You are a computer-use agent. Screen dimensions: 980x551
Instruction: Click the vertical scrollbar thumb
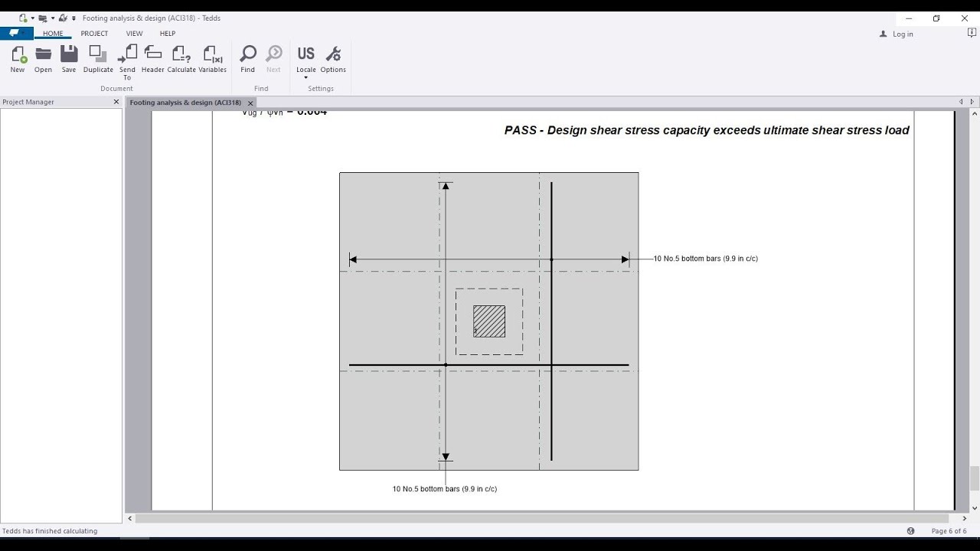click(x=975, y=478)
